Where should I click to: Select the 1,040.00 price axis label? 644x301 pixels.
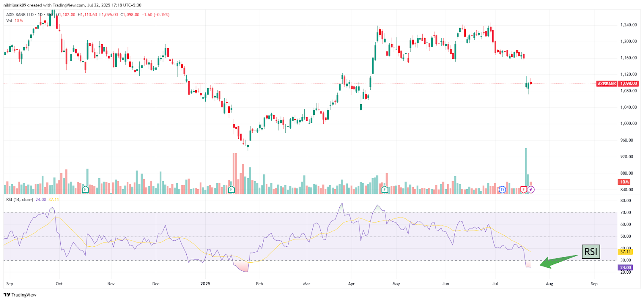point(628,107)
